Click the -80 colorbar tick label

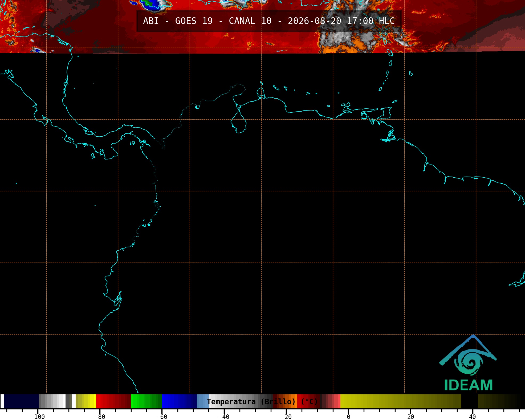tap(100, 417)
